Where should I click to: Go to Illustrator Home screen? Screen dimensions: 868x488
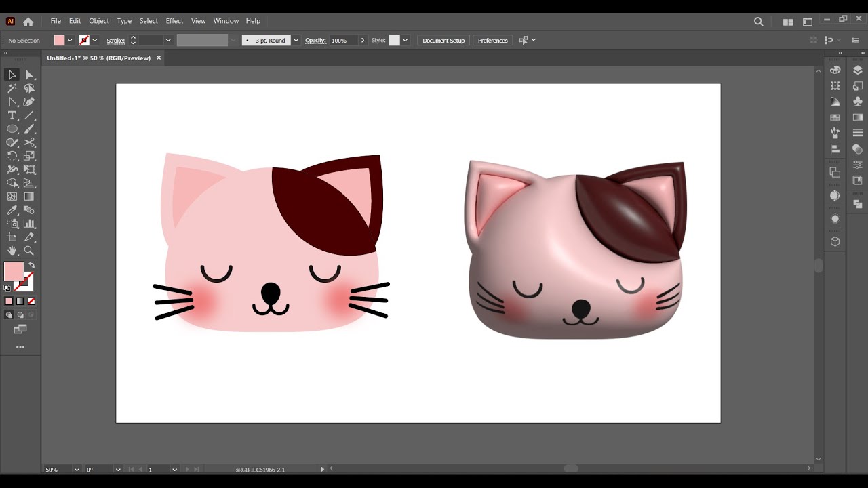pyautogui.click(x=28, y=22)
